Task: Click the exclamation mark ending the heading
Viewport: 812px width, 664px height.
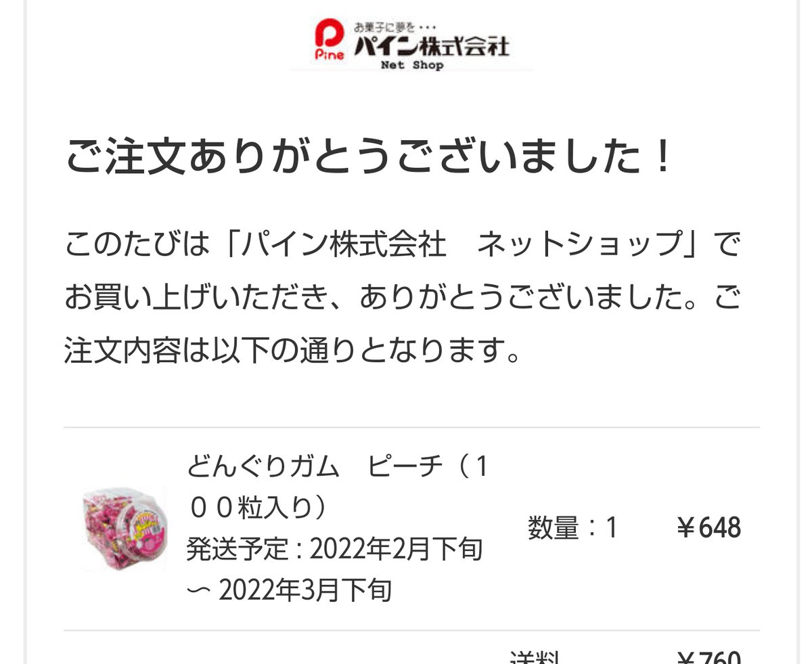Action: coord(664,158)
